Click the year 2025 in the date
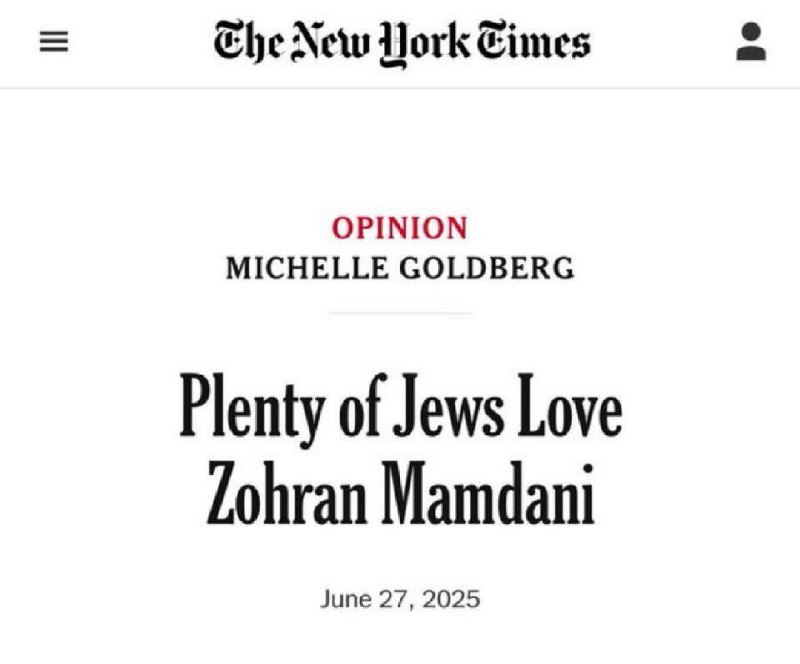The width and height of the screenshot is (800, 664). tap(451, 599)
